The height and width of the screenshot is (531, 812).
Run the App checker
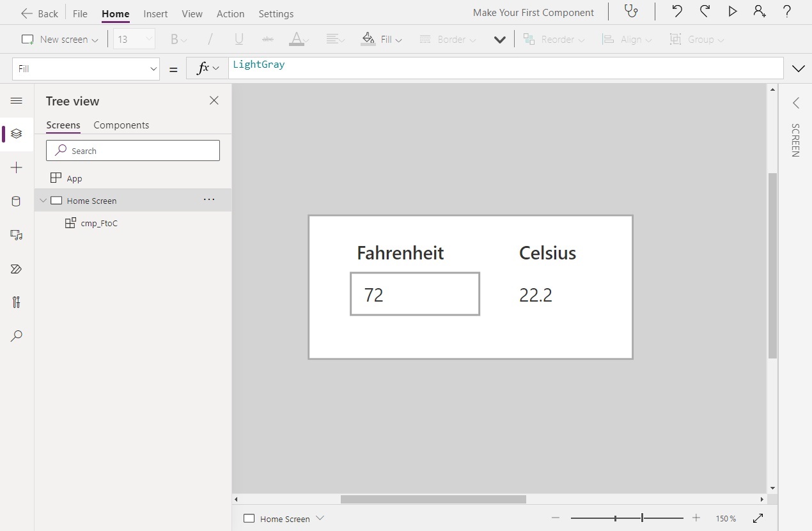632,12
